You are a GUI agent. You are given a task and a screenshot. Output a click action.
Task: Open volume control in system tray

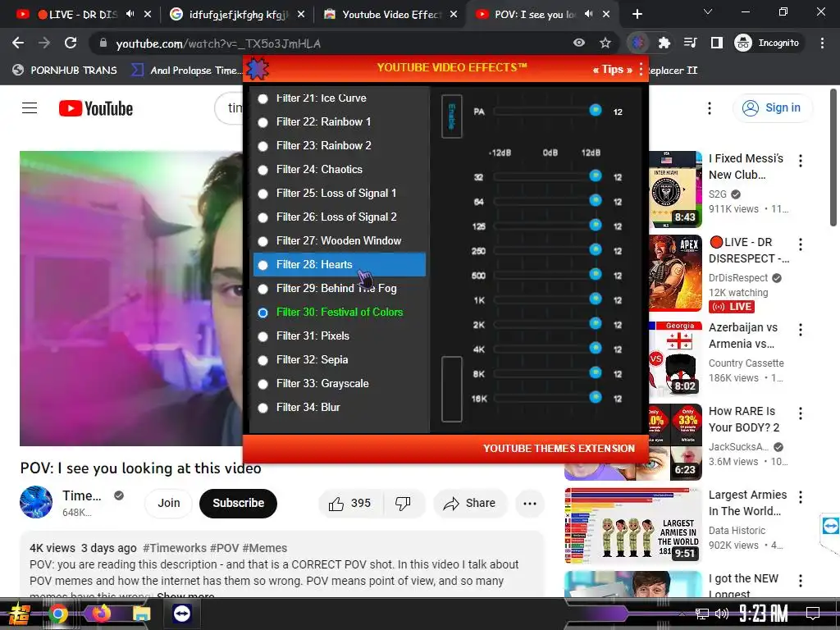(722, 614)
